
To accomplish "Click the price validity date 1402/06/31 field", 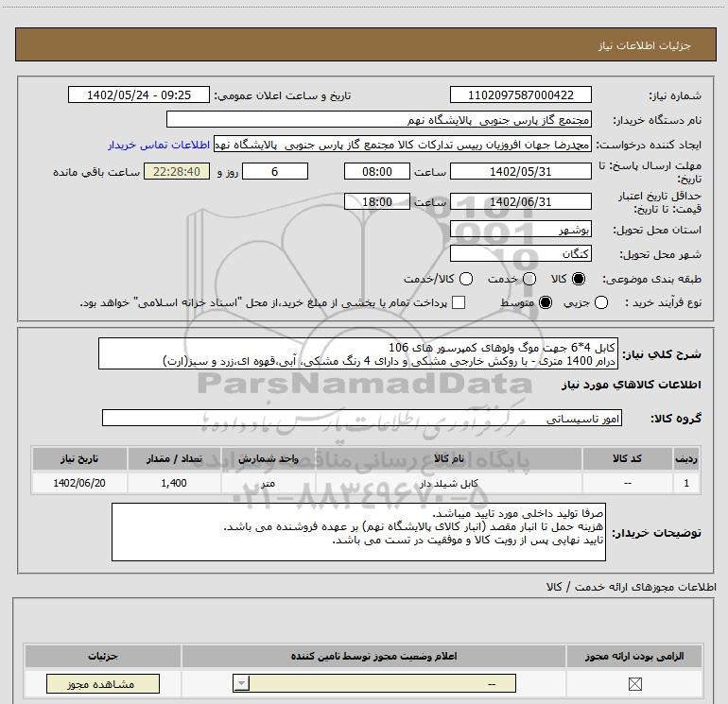I will tap(521, 201).
